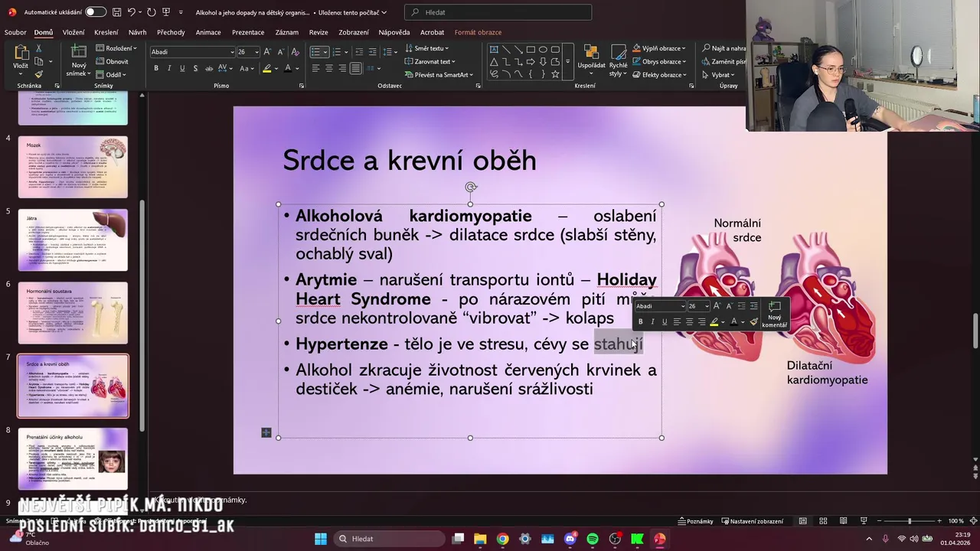Center align text in ribbon Odstavec group
This screenshot has width=980, height=551.
(328, 68)
